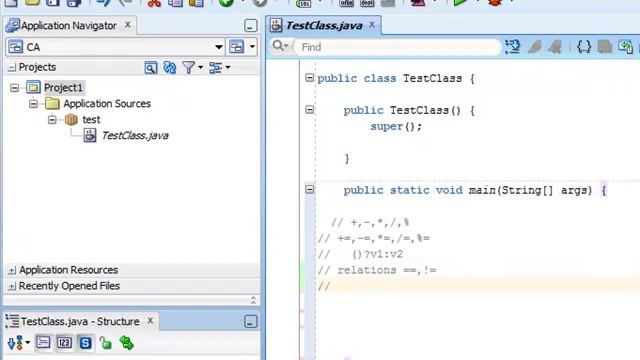Click the Refresh icon in Projects header
Image resolution: width=640 pixels, height=360 pixels.
pos(170,67)
